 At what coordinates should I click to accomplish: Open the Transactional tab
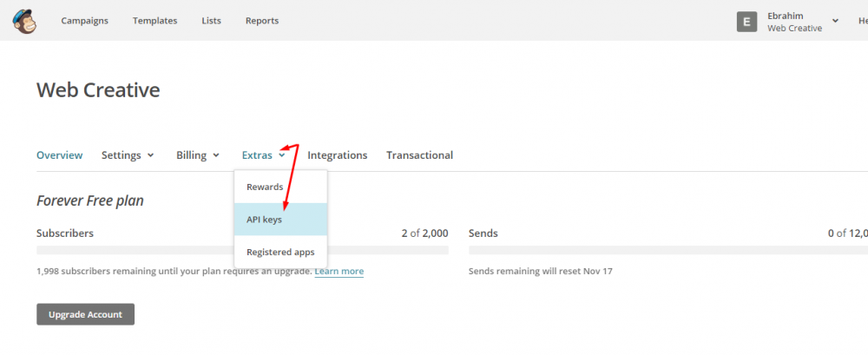tap(419, 155)
